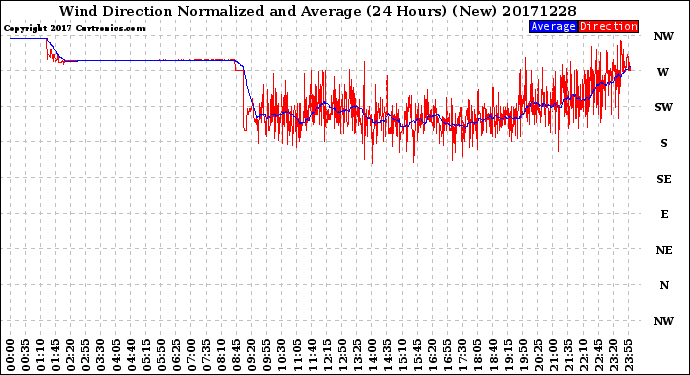690x375 pixels.
Task: Click the 21:00 time label
Action: (553, 355)
